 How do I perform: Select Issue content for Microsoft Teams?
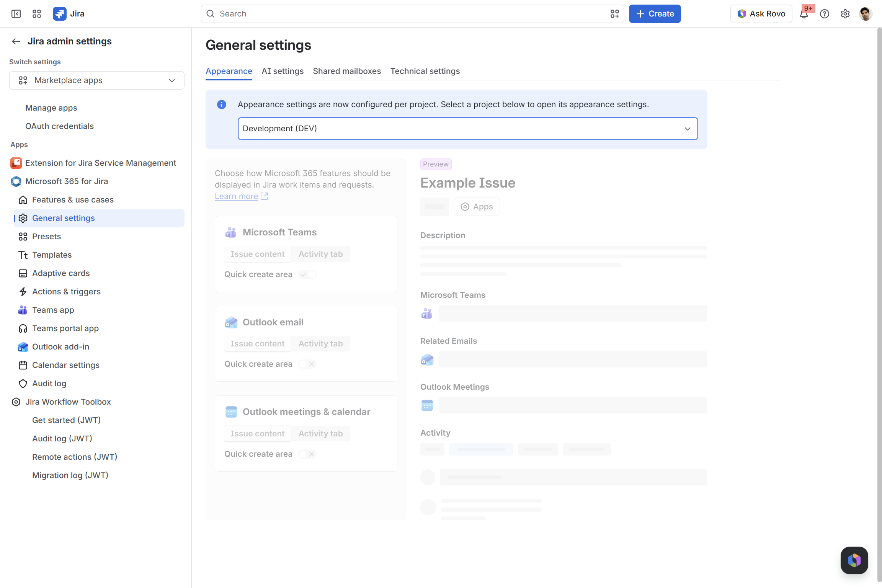pos(258,254)
